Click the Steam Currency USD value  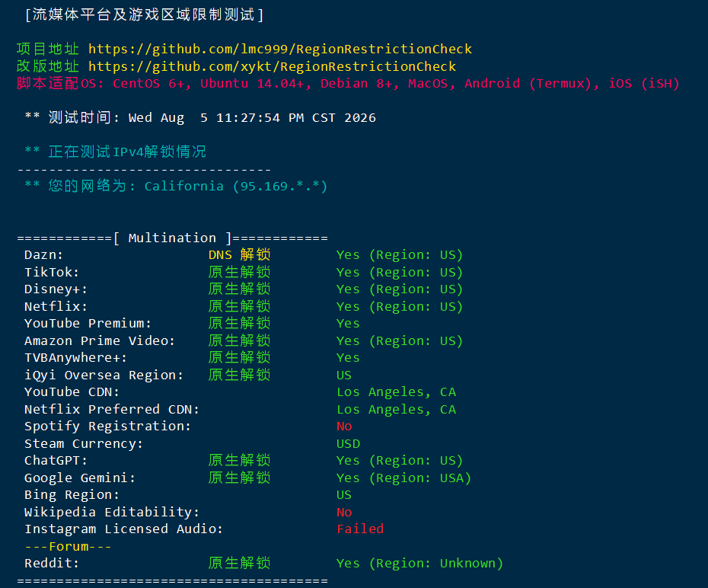point(348,444)
